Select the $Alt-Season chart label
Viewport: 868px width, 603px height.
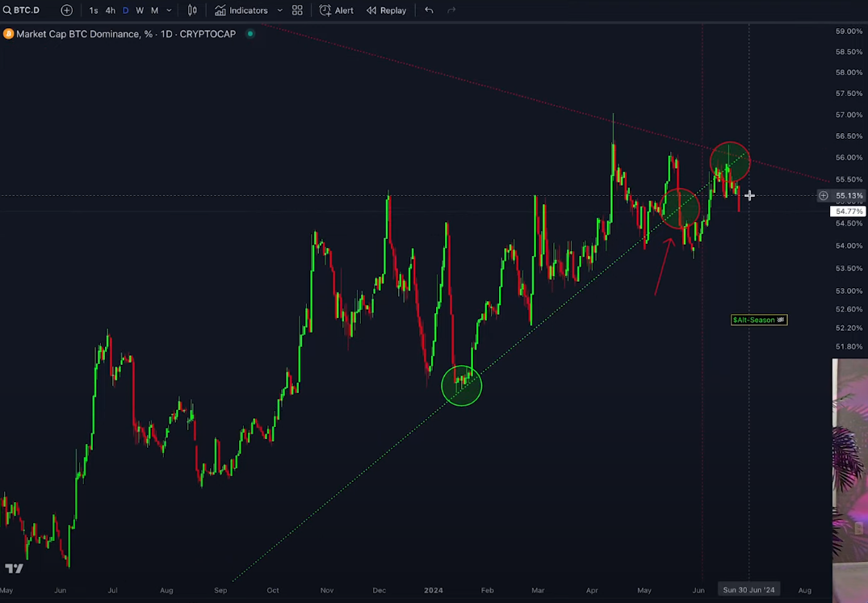pos(757,320)
